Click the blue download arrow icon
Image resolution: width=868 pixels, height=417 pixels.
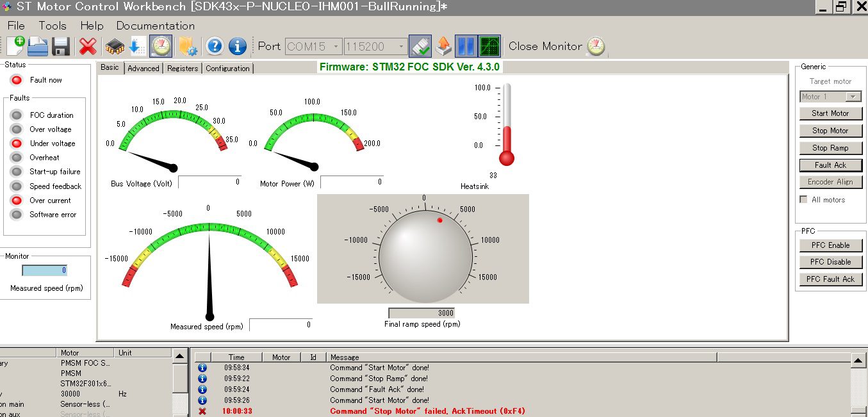coord(136,46)
